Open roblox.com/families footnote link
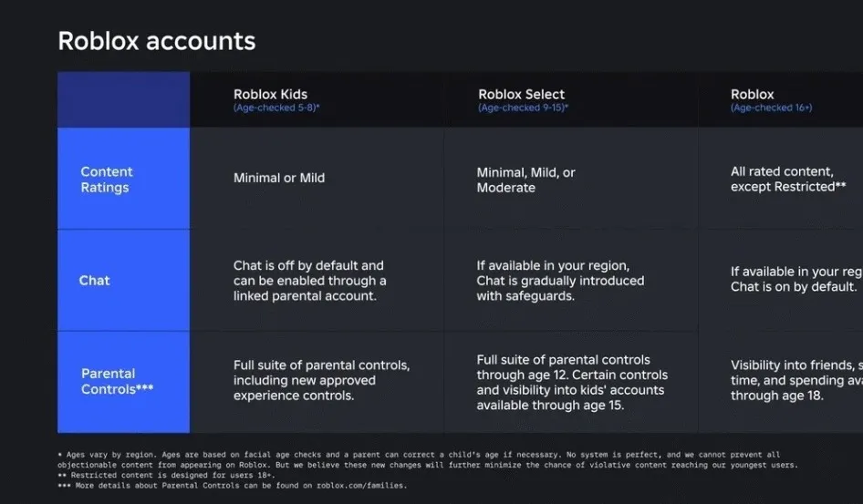The height and width of the screenshot is (504, 863). 361,486
